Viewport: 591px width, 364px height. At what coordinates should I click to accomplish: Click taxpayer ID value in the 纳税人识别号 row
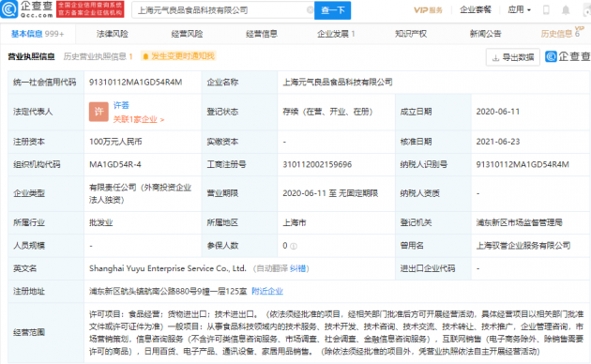pyautogui.click(x=523, y=164)
